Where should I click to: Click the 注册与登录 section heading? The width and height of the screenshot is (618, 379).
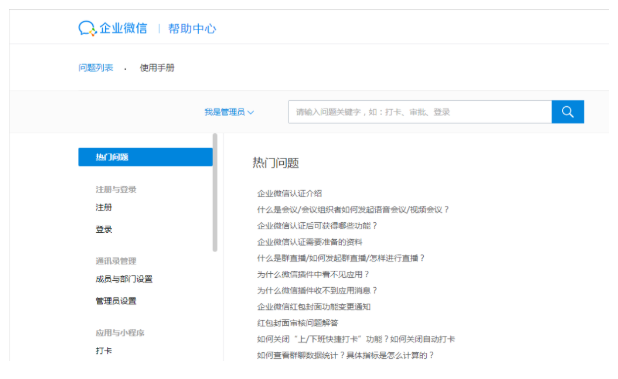click(x=116, y=190)
